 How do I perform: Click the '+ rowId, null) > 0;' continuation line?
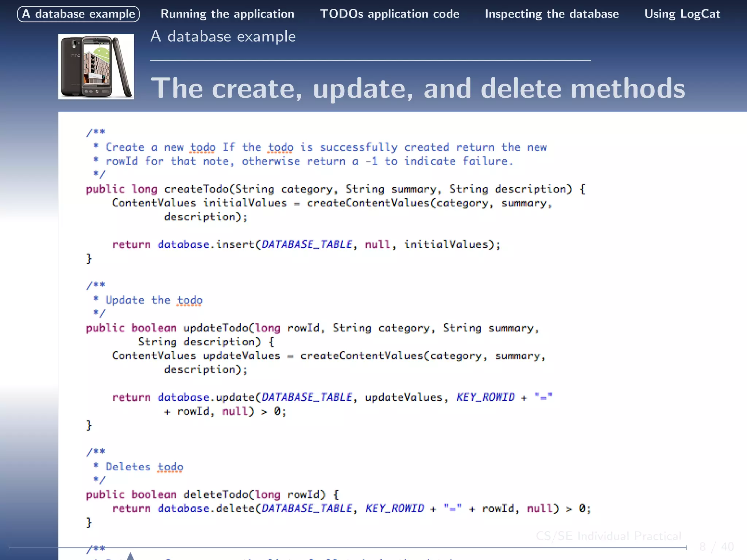(225, 411)
